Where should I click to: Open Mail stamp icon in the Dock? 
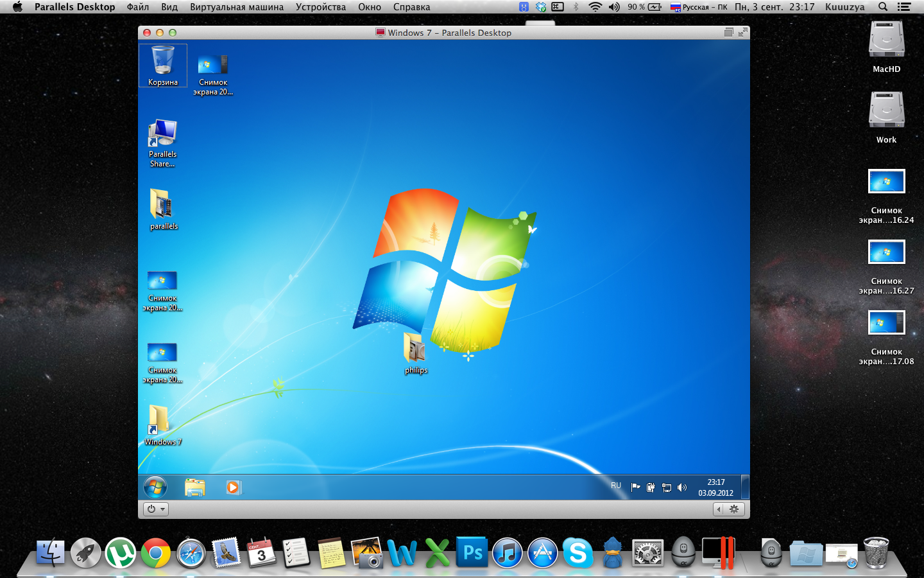pyautogui.click(x=226, y=553)
